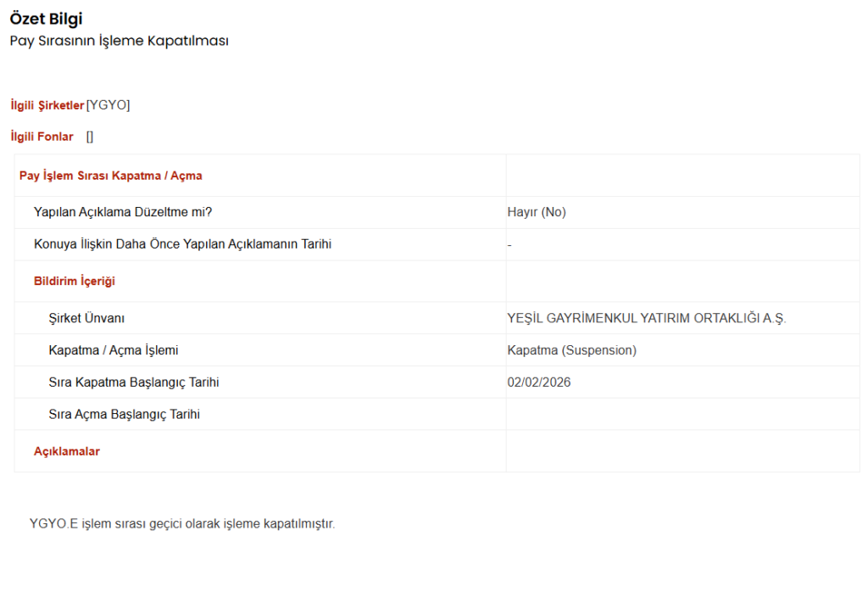Image resolution: width=868 pixels, height=592 pixels.
Task: Click the YGYO related company link
Action: click(108, 105)
